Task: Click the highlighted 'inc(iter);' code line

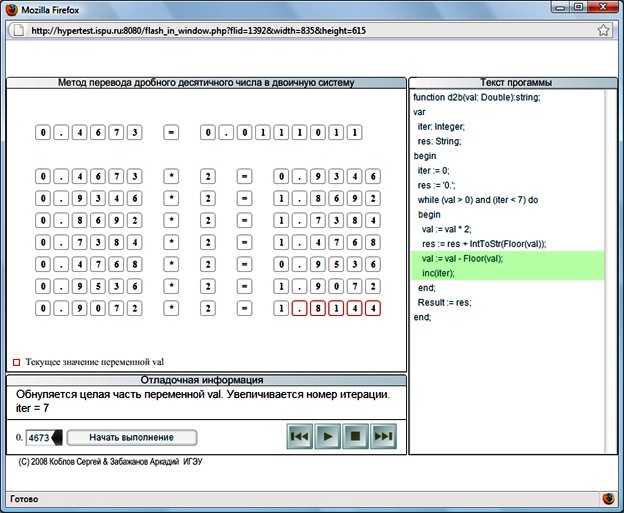Action: 441,272
